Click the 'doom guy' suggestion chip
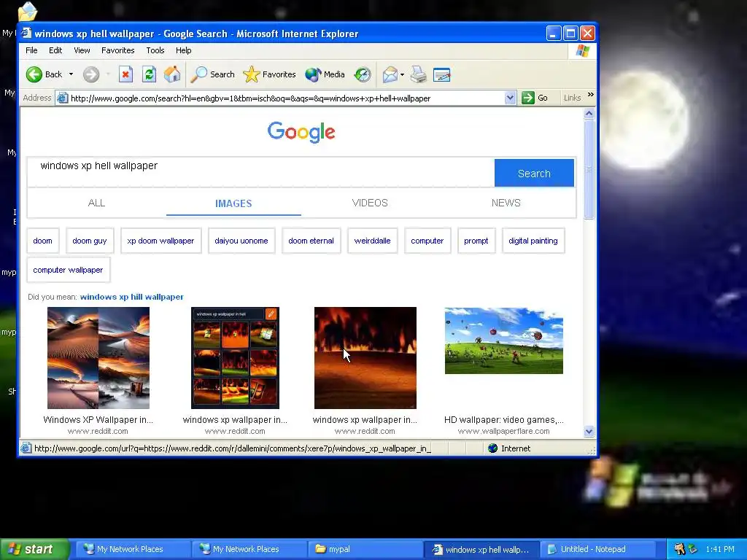747x560 pixels. click(90, 241)
